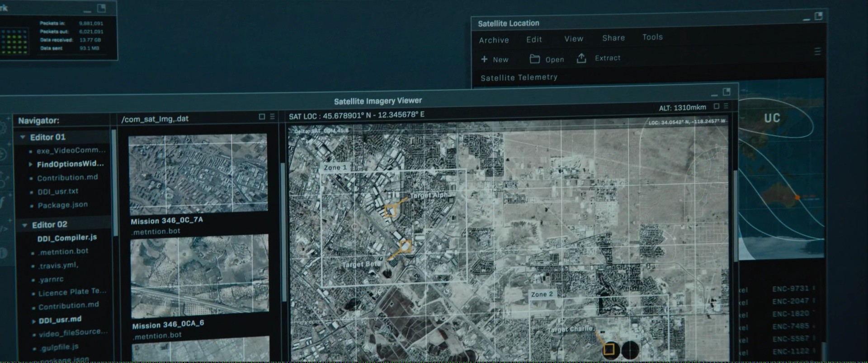This screenshot has height=363, width=868.
Task: Click the ENC-5567 entry
Action: (x=791, y=338)
